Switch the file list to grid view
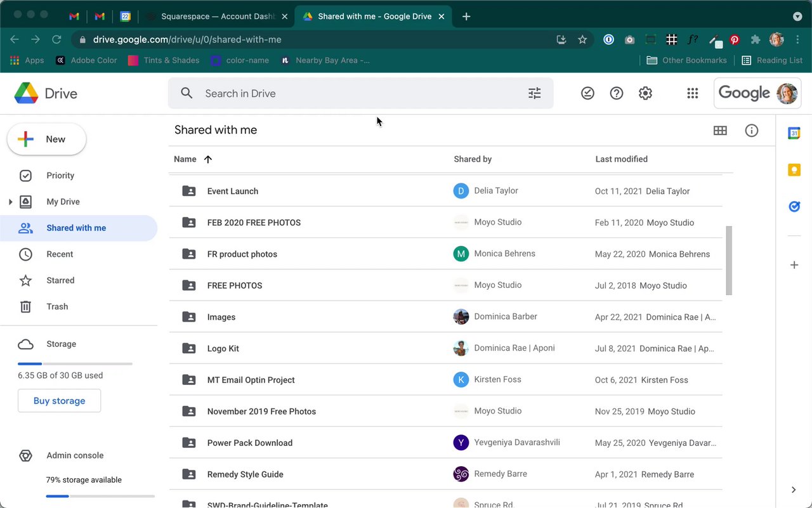 tap(720, 131)
